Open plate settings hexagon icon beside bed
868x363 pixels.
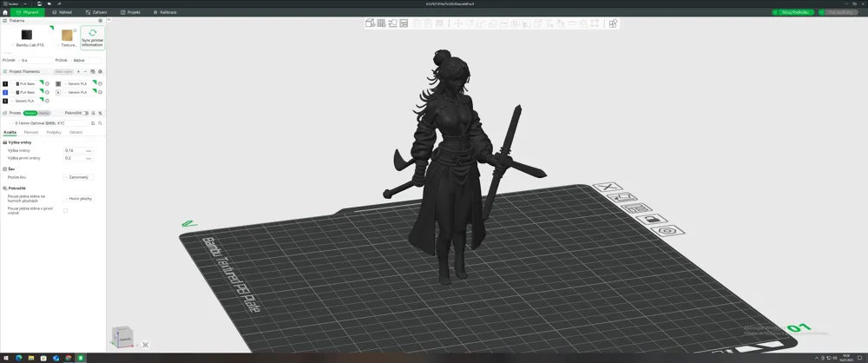pyautogui.click(x=667, y=230)
